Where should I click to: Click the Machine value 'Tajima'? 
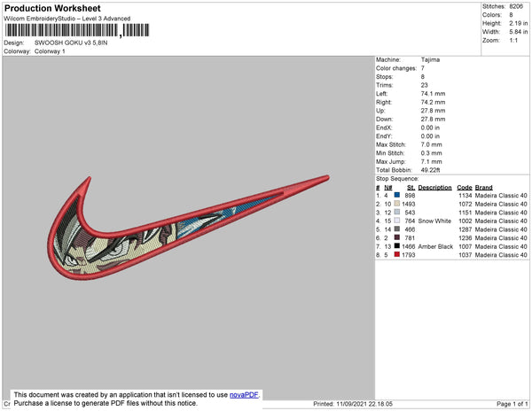coord(430,59)
